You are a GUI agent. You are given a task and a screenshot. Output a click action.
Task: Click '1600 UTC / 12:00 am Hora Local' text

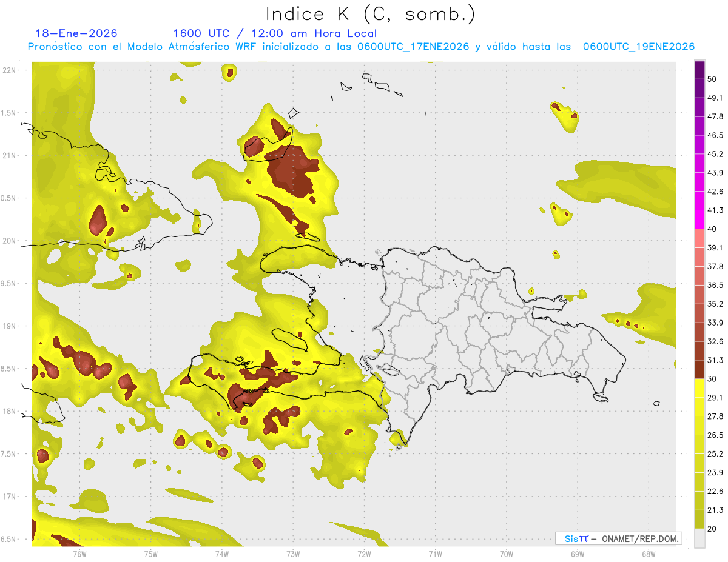[275, 33]
